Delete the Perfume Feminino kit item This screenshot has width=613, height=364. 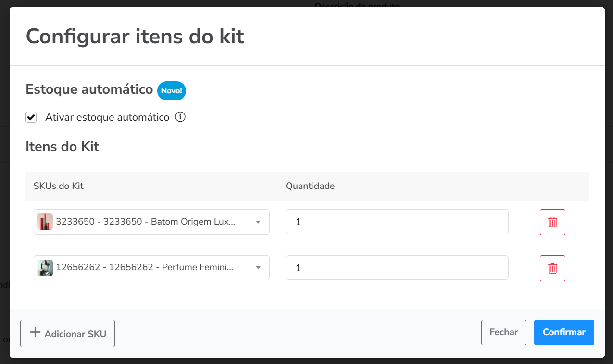click(x=552, y=268)
